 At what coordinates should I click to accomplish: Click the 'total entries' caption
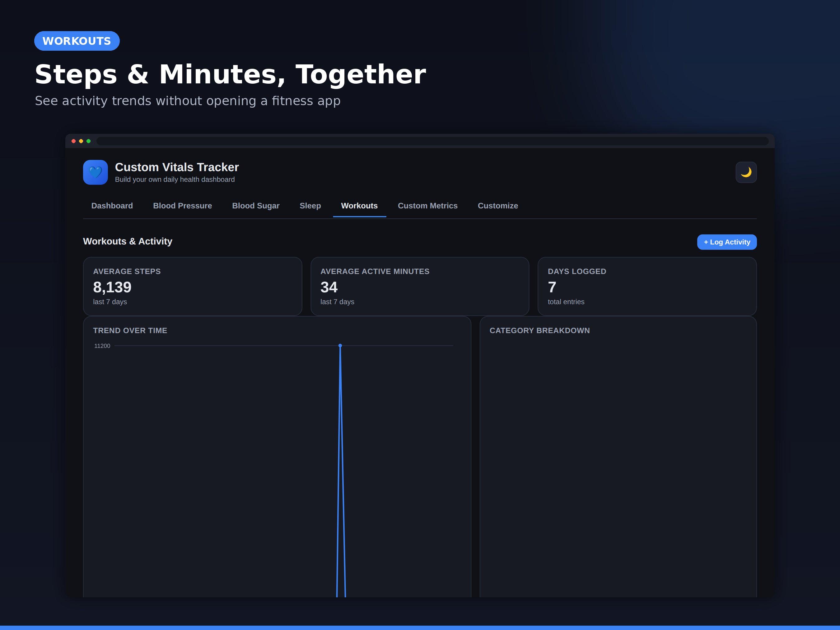(x=566, y=302)
